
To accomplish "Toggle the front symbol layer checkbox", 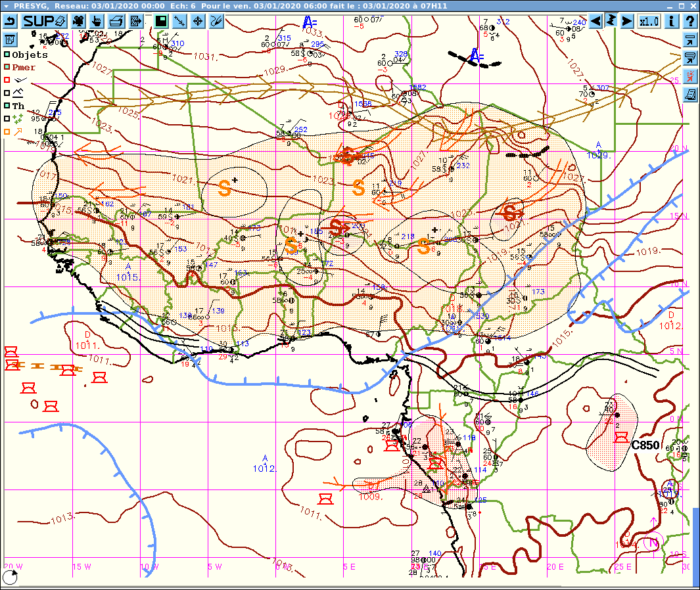I will 7,93.
